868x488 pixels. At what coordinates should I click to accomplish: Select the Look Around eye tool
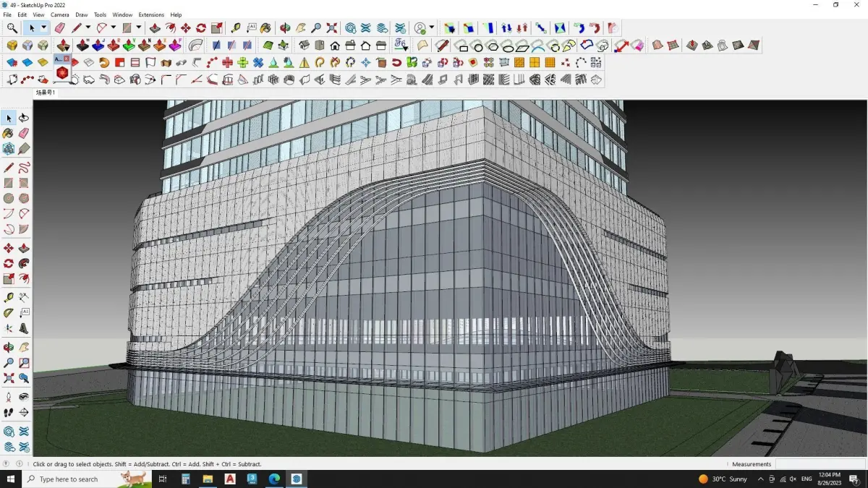pyautogui.click(x=24, y=397)
